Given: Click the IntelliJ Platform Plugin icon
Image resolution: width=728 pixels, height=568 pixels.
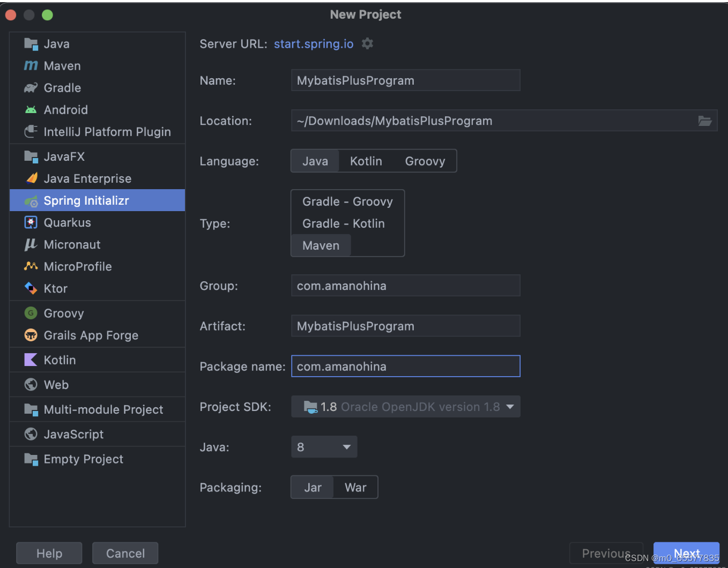Looking at the screenshot, I should point(31,132).
